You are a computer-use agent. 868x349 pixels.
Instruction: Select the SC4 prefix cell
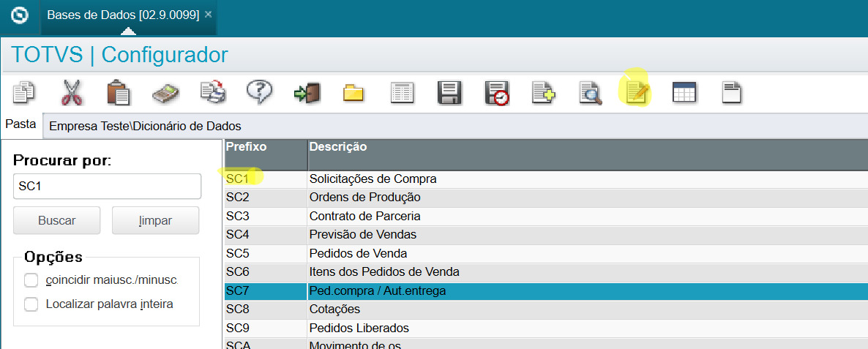tap(266, 235)
